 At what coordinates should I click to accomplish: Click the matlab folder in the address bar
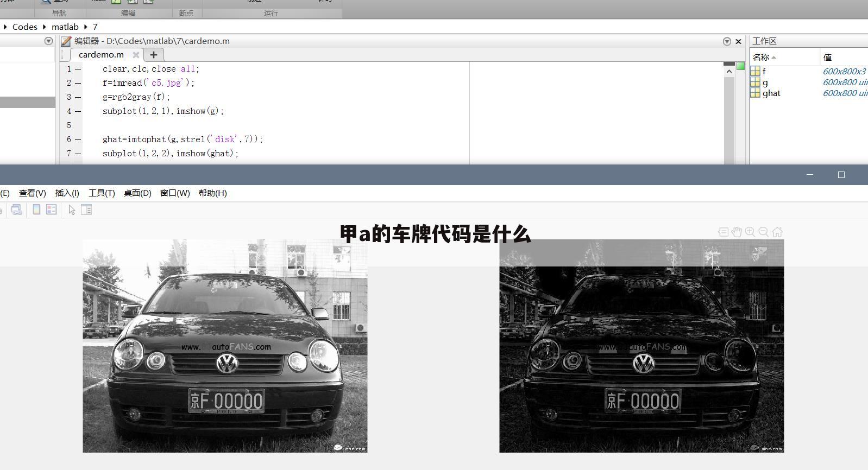[x=65, y=27]
